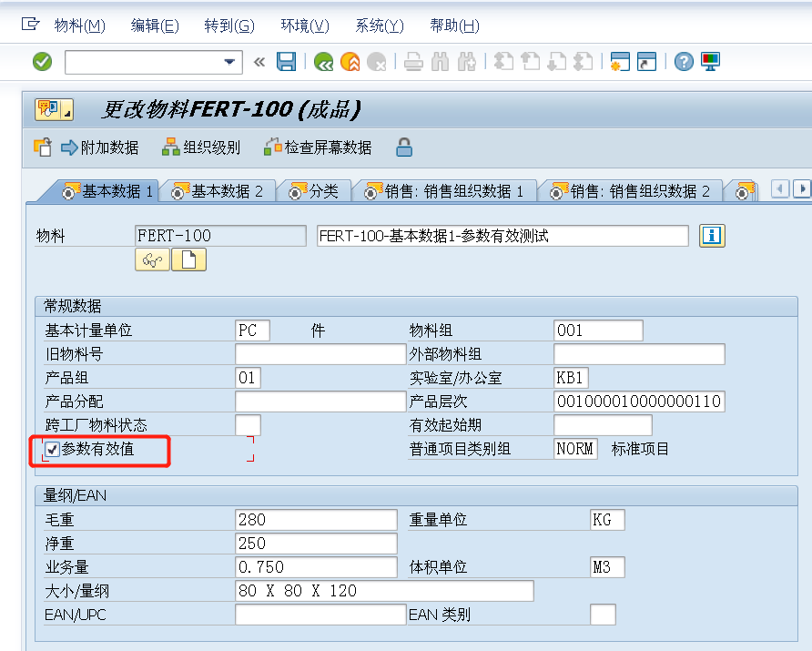Click the orange Exit icon

(350, 62)
